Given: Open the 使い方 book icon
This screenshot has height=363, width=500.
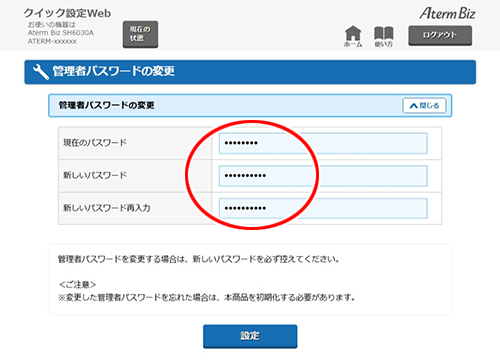Looking at the screenshot, I should (384, 36).
